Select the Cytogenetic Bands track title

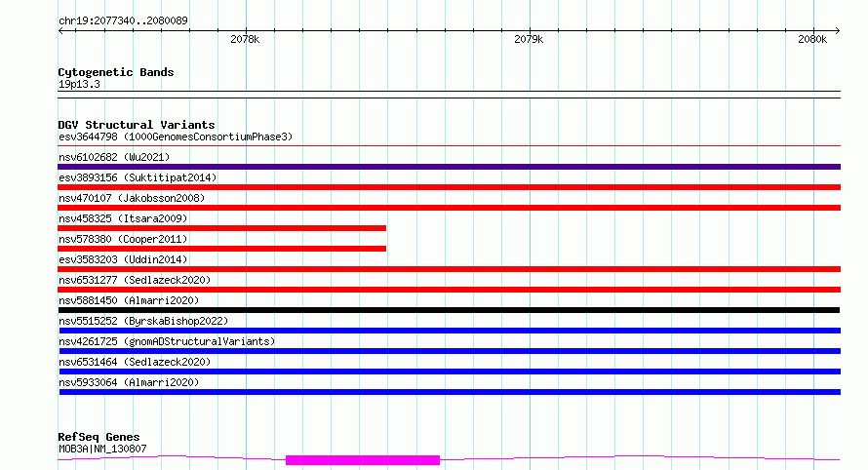coord(116,72)
